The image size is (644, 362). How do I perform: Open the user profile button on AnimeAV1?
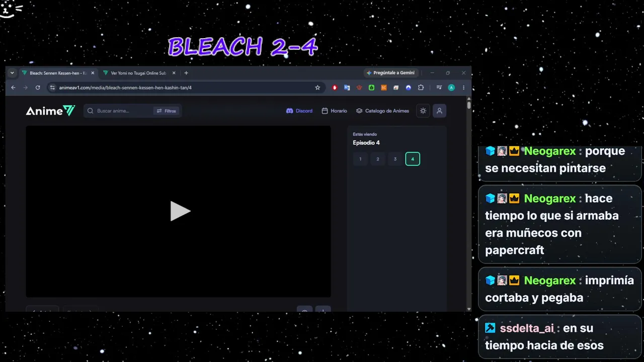click(439, 111)
